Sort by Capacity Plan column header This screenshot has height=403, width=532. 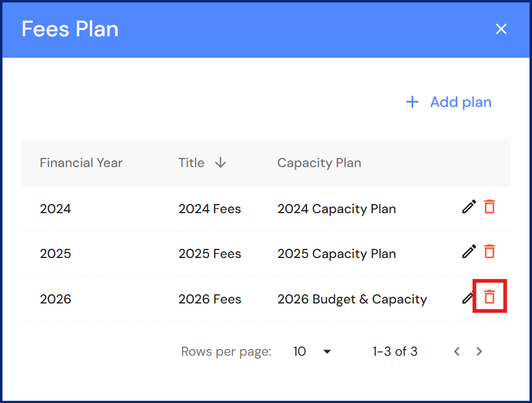point(319,163)
